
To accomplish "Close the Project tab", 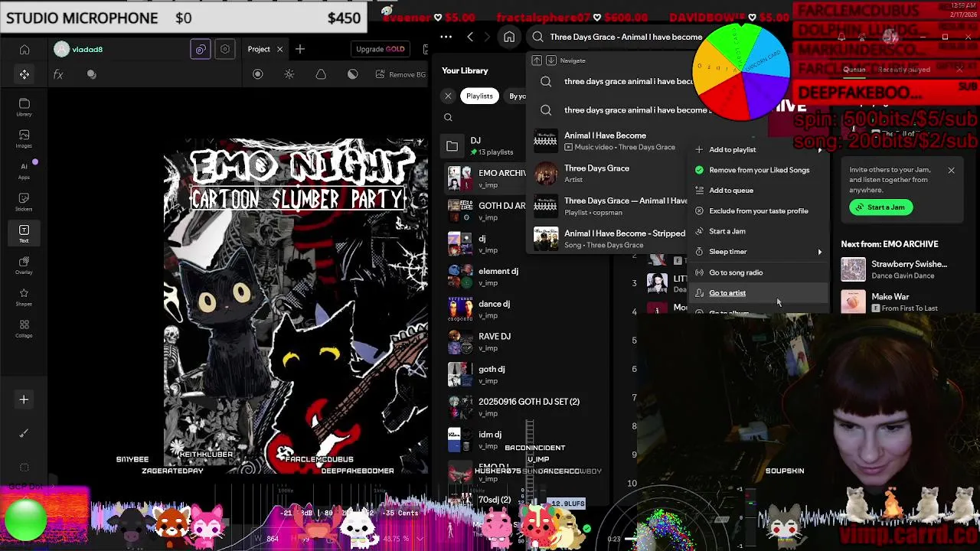I will pos(279,50).
